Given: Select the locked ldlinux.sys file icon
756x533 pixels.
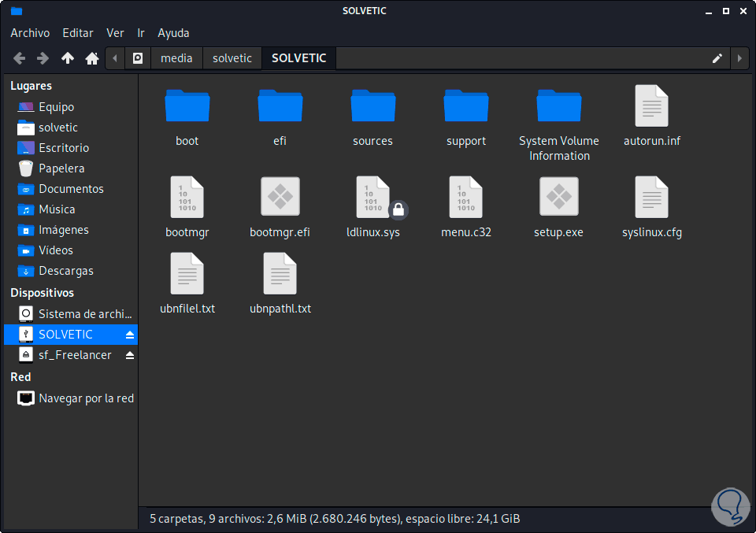Looking at the screenshot, I should pos(373,197).
